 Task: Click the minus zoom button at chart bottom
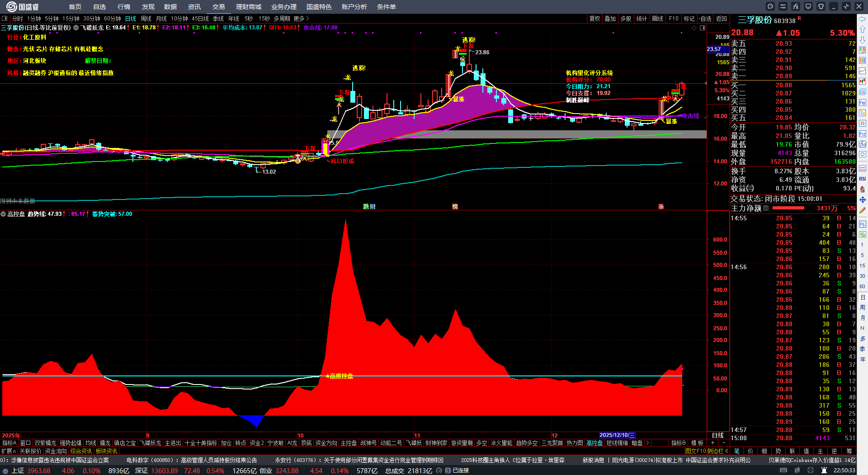pyautogui.click(x=723, y=443)
